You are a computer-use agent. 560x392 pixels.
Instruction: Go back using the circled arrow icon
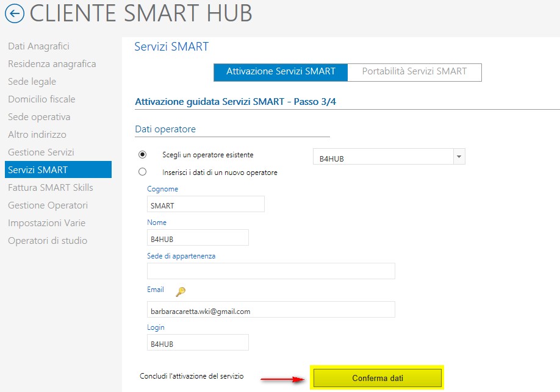15,14
